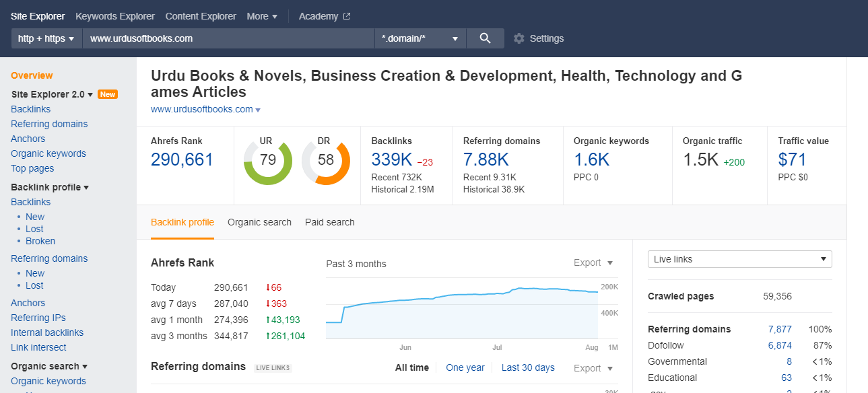Open Top pages in the sidebar

[x=32, y=168]
